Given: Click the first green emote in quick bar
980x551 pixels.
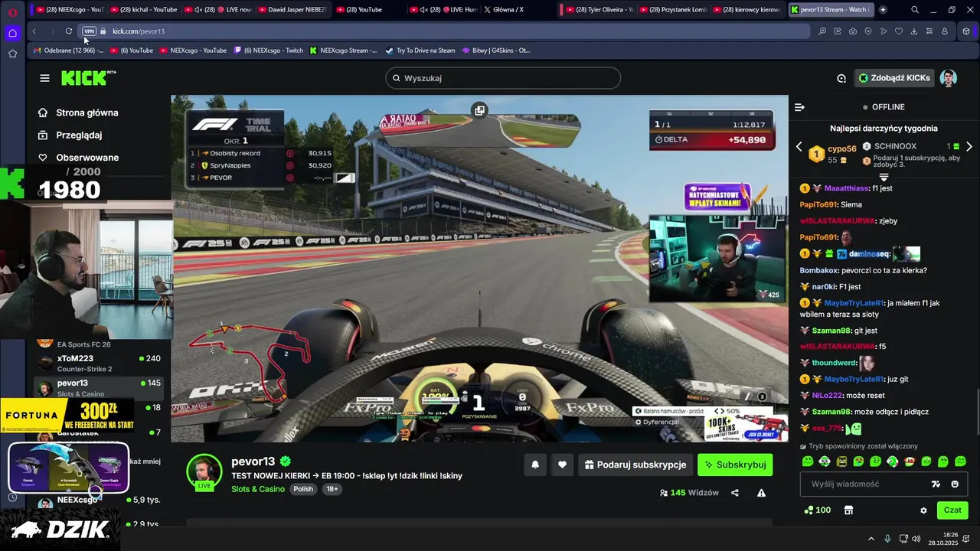Looking at the screenshot, I should coord(808,461).
